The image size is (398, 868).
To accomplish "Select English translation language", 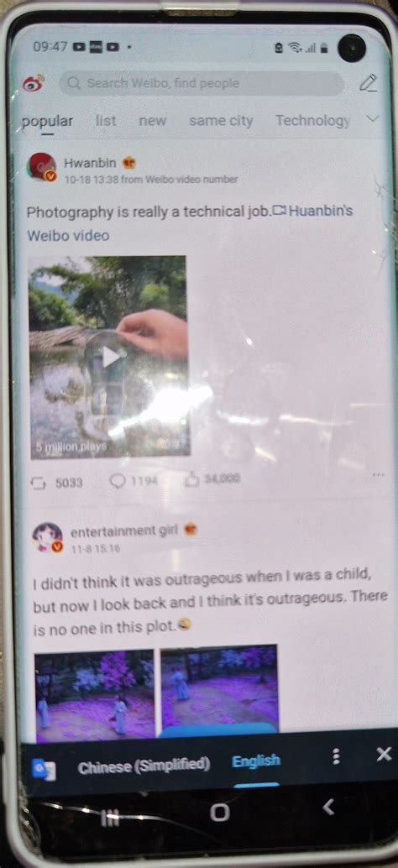I will [256, 761].
